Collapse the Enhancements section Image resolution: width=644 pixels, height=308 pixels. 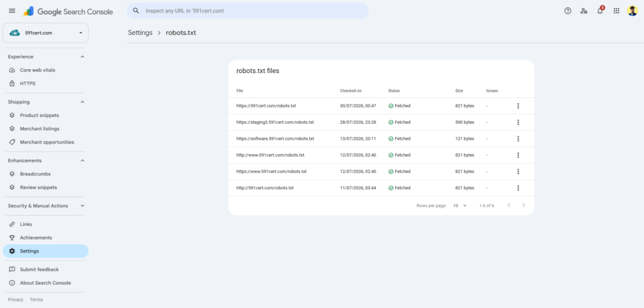(x=82, y=160)
